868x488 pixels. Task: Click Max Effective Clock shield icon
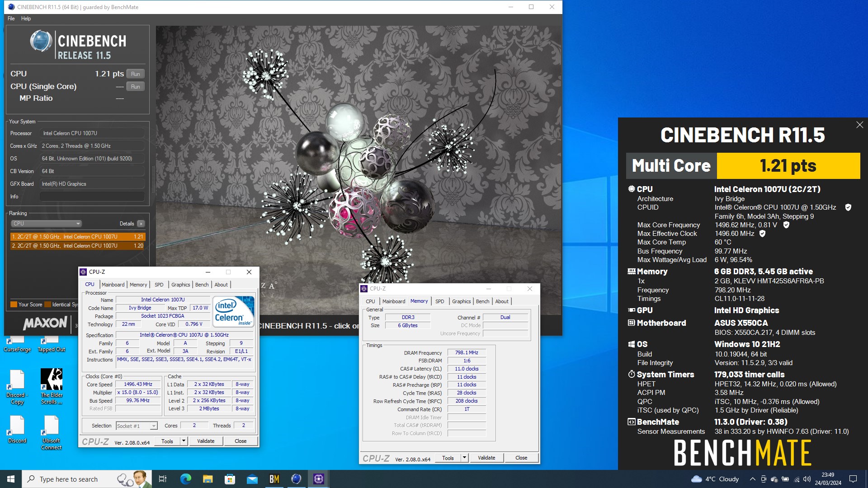[x=762, y=234]
